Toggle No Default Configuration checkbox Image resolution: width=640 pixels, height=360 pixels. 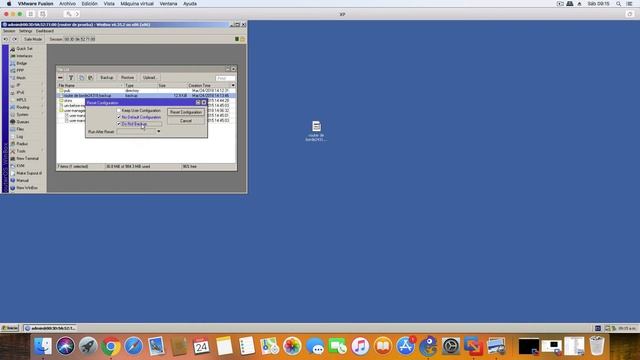click(119, 117)
